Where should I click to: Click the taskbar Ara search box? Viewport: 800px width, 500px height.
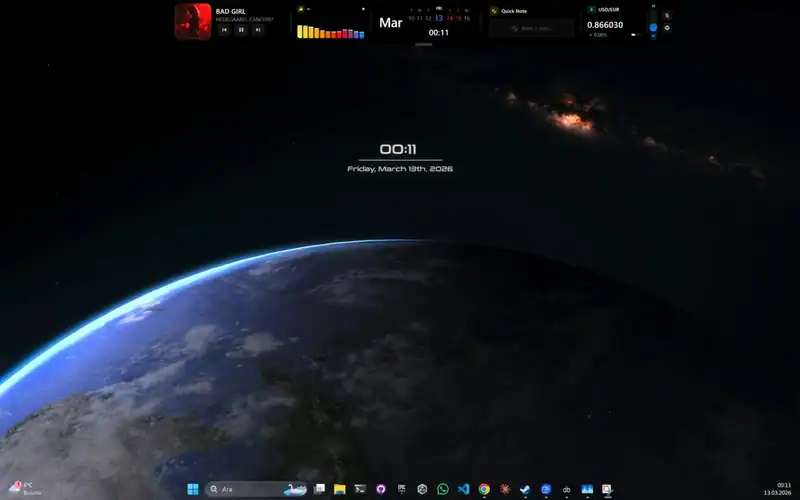[x=256, y=489]
